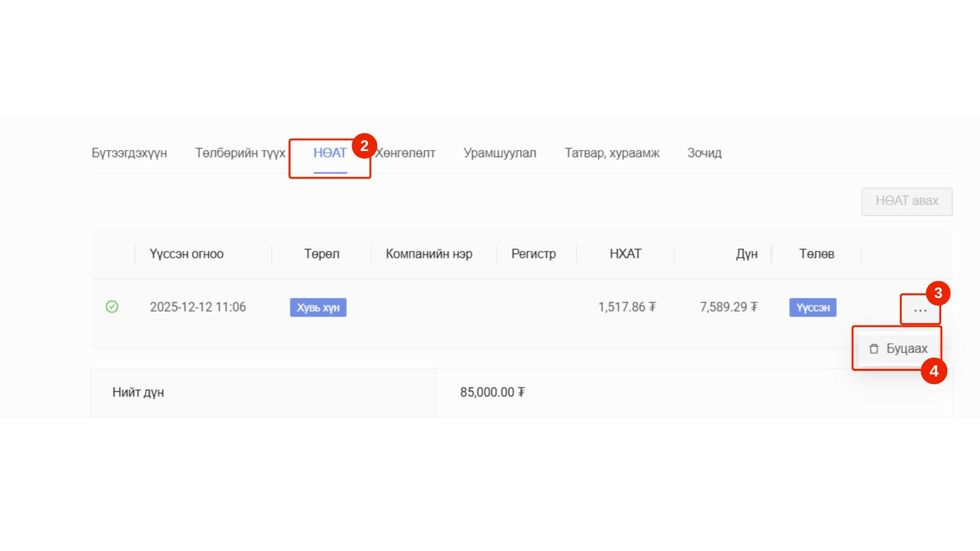The height and width of the screenshot is (551, 980).
Task: Switch to Төлбөрийн түүх tab
Action: [x=240, y=153]
